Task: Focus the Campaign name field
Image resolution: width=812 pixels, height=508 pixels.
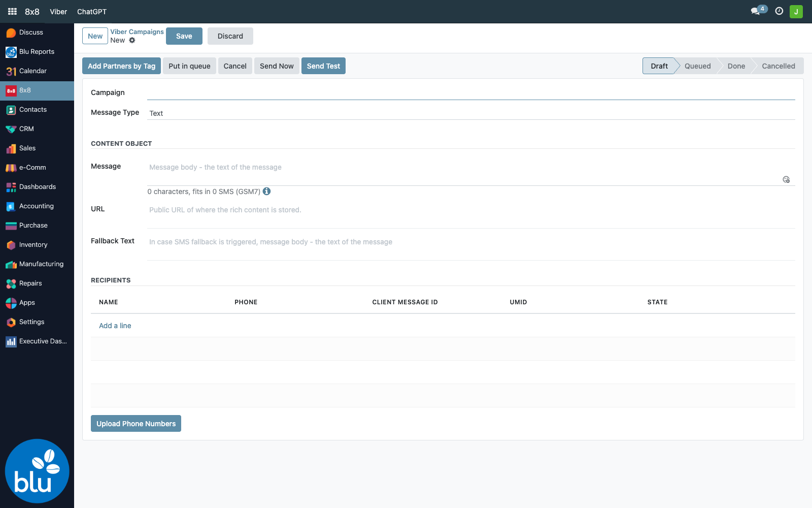Action: point(471,92)
